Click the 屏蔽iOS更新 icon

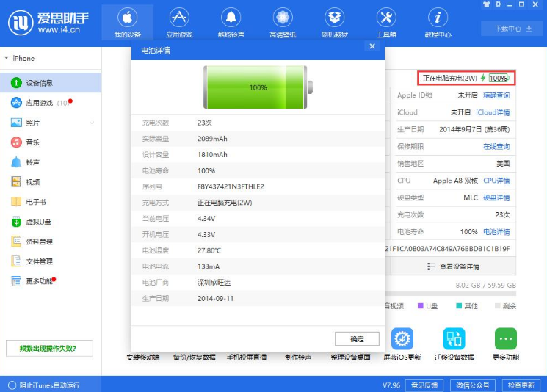point(402,338)
